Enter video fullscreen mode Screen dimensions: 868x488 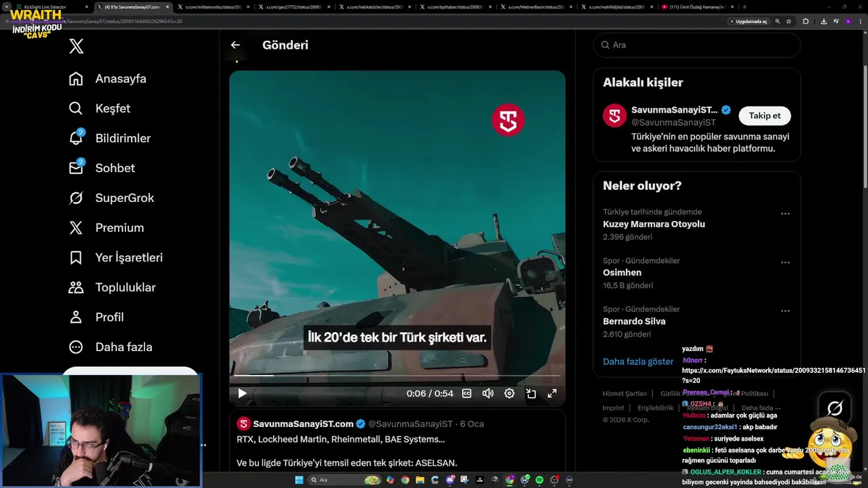552,393
